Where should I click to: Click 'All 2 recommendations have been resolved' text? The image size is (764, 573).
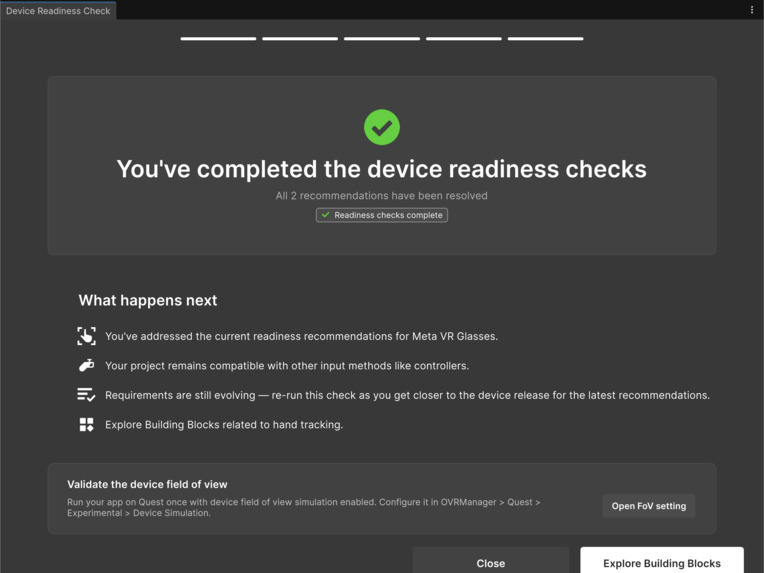[382, 195]
